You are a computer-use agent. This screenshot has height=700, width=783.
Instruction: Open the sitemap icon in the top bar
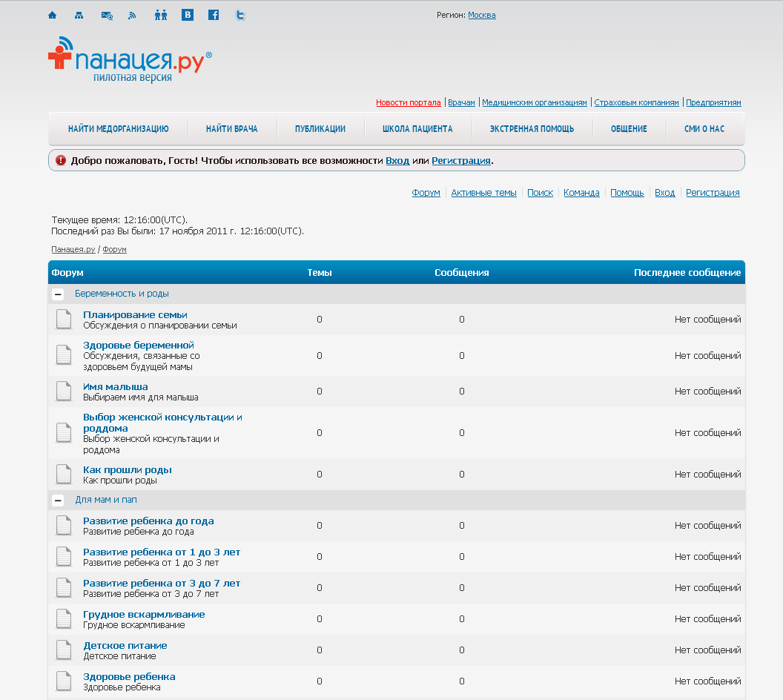click(79, 16)
